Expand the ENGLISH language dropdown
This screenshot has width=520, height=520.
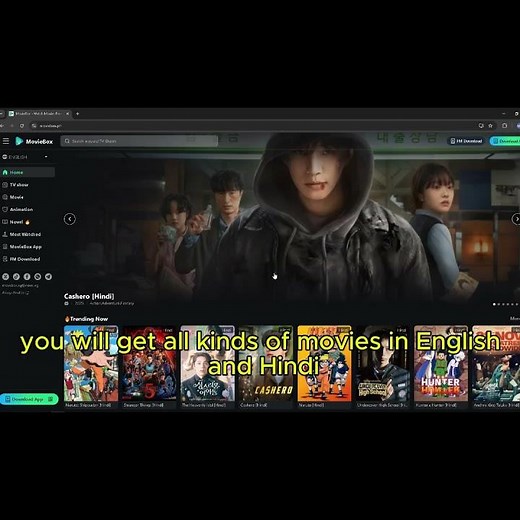25,157
